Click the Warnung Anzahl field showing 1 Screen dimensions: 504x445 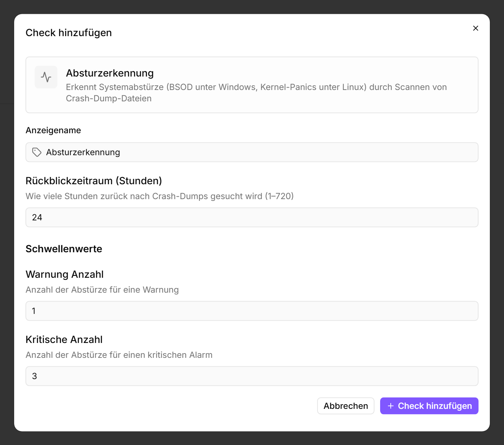(252, 311)
